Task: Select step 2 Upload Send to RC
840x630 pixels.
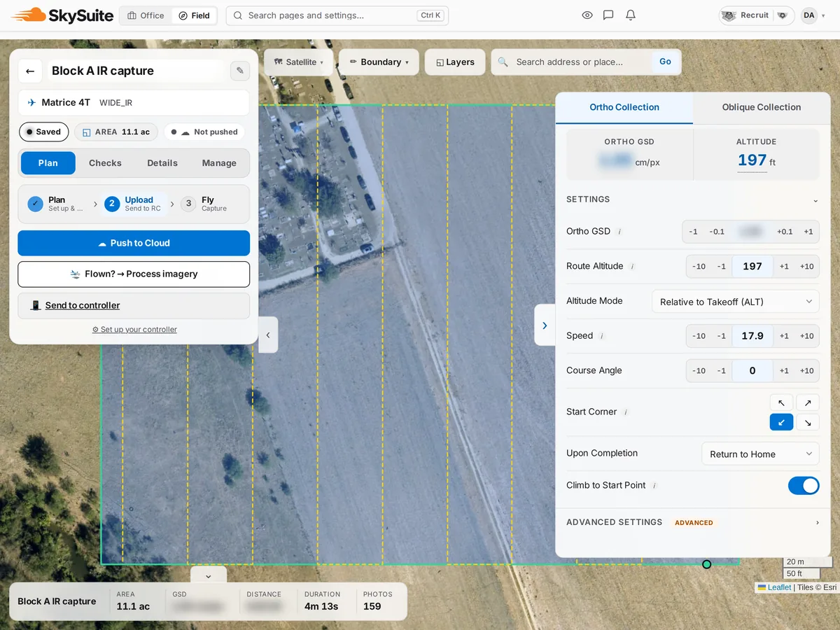Action: pyautogui.click(x=135, y=204)
